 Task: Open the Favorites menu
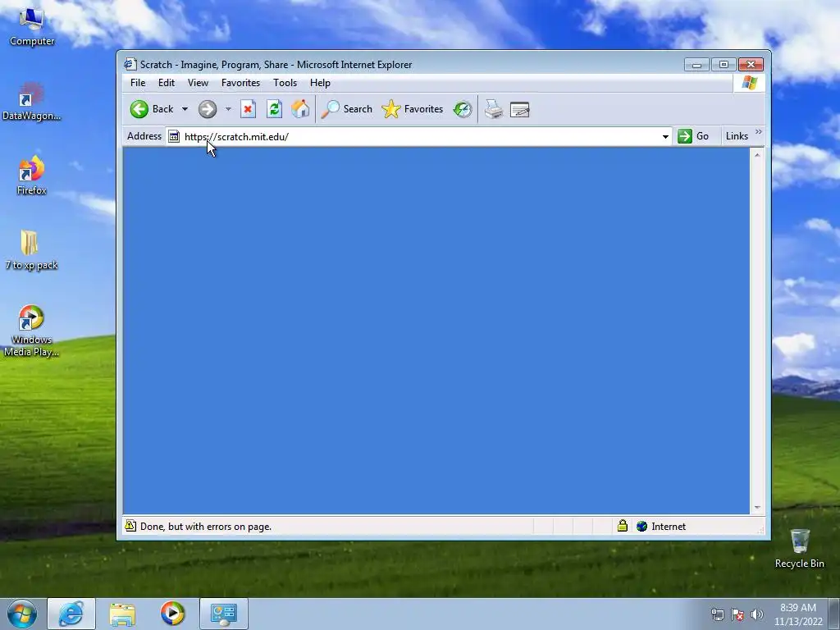(240, 83)
